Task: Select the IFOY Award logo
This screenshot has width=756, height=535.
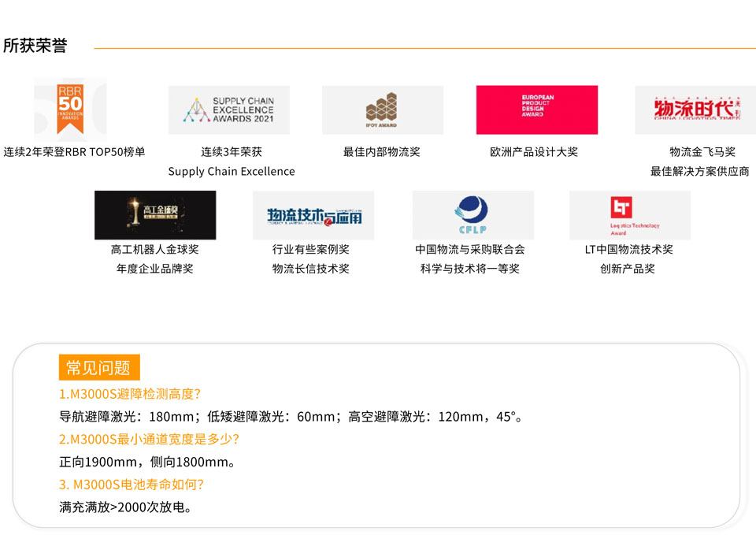Action: tap(382, 110)
